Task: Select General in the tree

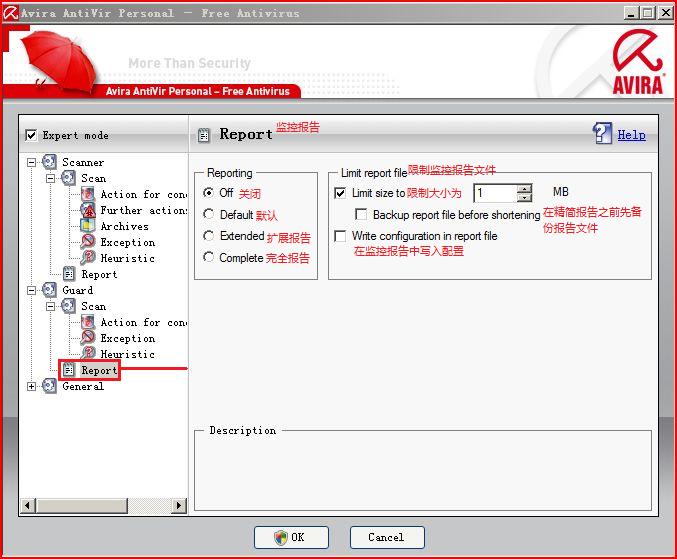Action: 83,386
